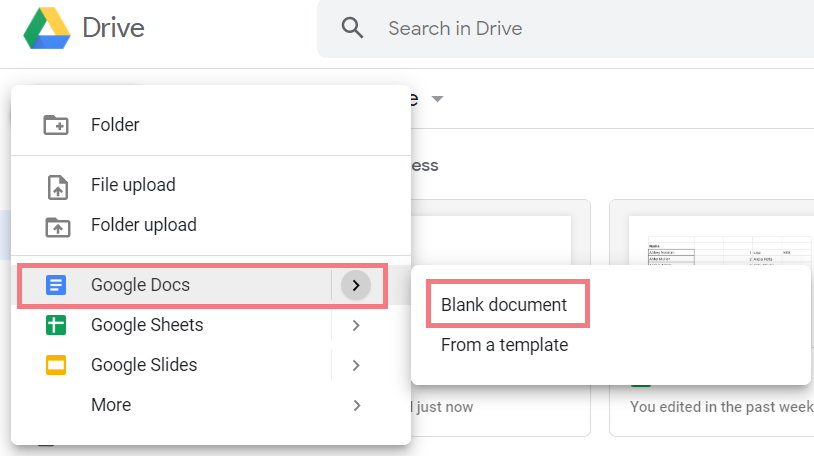Click the File upload icon
814x456 pixels.
pyautogui.click(x=58, y=187)
